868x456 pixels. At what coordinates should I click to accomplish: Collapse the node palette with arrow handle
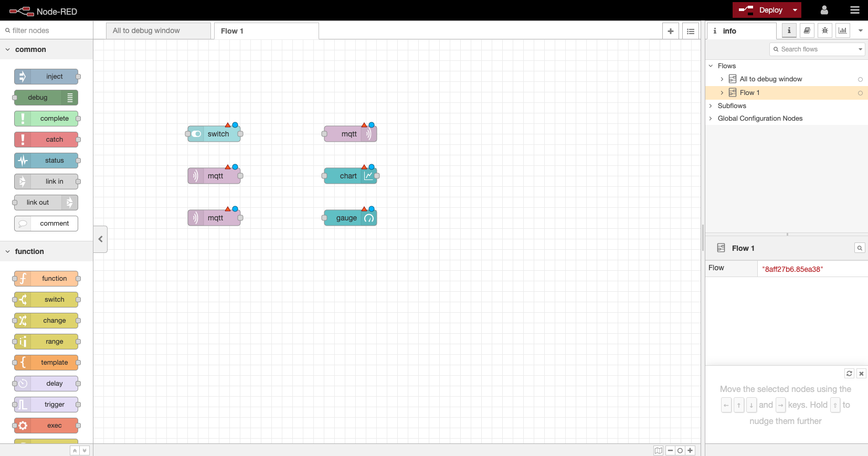pos(100,239)
